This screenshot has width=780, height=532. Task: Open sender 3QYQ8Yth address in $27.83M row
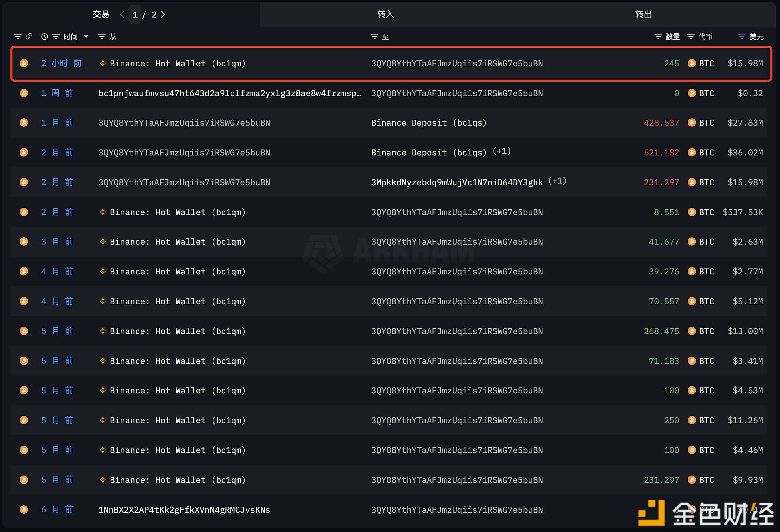click(x=184, y=123)
